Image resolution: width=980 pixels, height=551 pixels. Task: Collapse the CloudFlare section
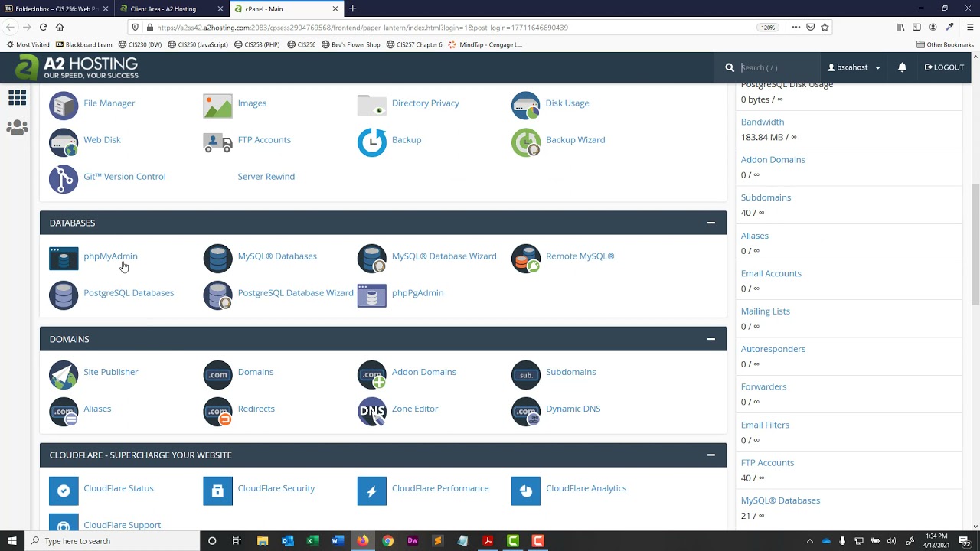[x=710, y=455]
